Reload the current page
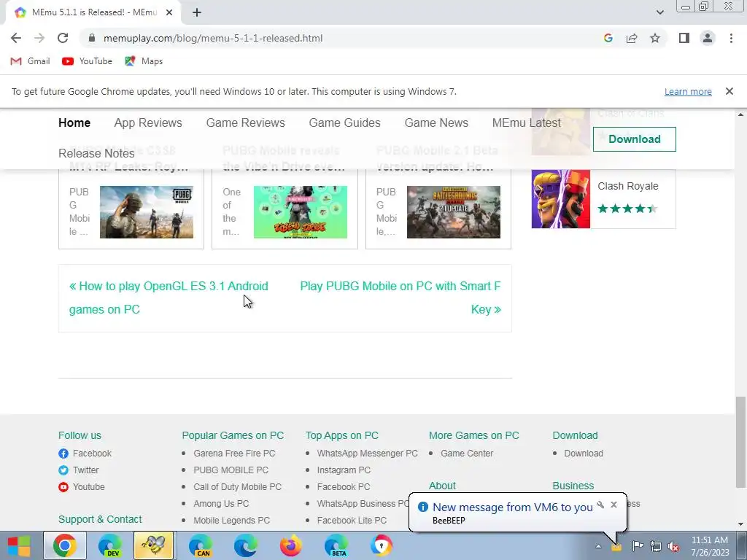This screenshot has width=747, height=560. pos(63,38)
